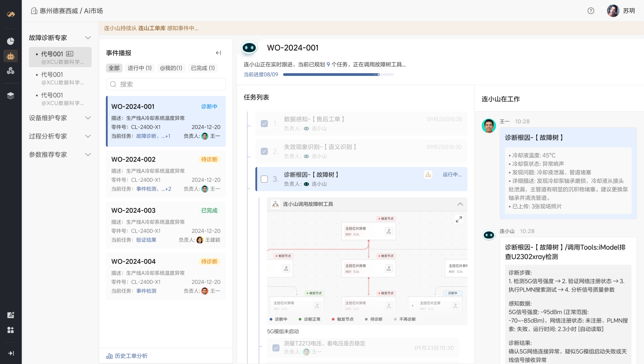Image resolution: width=644 pixels, height=364 pixels.
Task: Click 苏玥 user avatar
Action: click(x=613, y=11)
